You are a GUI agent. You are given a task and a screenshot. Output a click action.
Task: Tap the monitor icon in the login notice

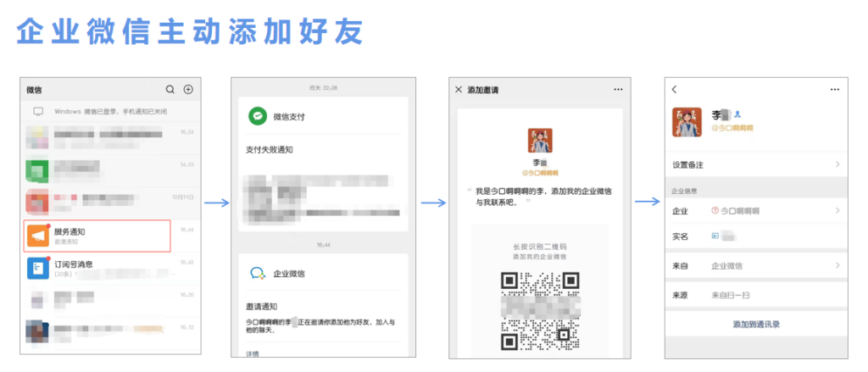(38, 111)
